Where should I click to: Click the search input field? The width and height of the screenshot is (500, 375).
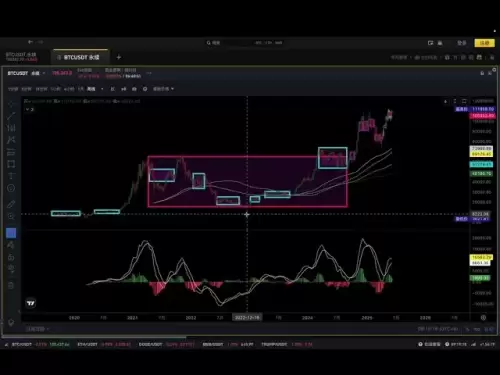point(245,43)
